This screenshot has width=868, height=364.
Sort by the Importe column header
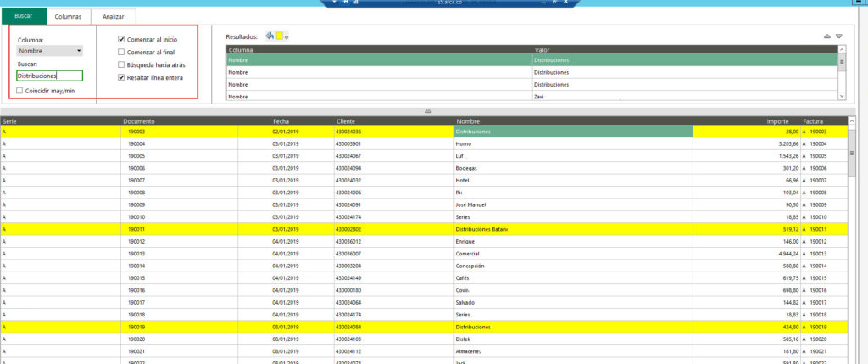click(746, 120)
